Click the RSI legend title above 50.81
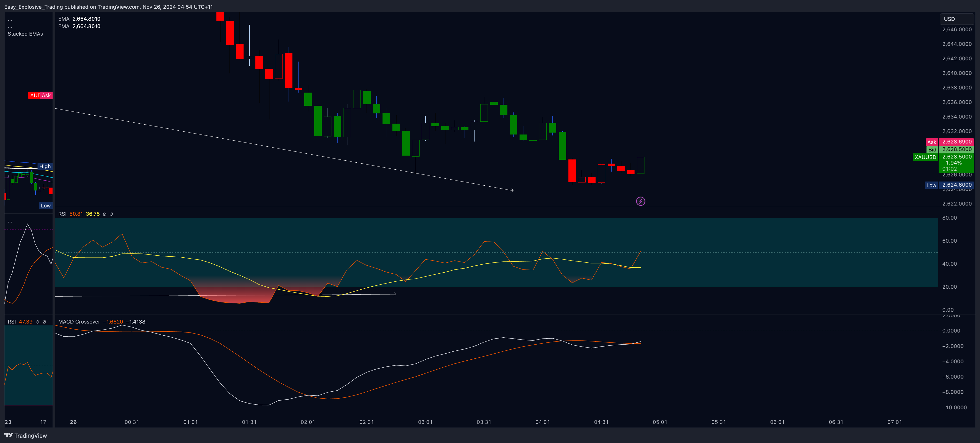The image size is (980, 443). (62, 214)
